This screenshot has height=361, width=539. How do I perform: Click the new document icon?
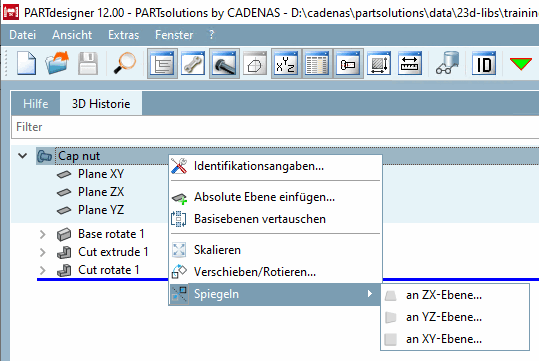point(26,63)
